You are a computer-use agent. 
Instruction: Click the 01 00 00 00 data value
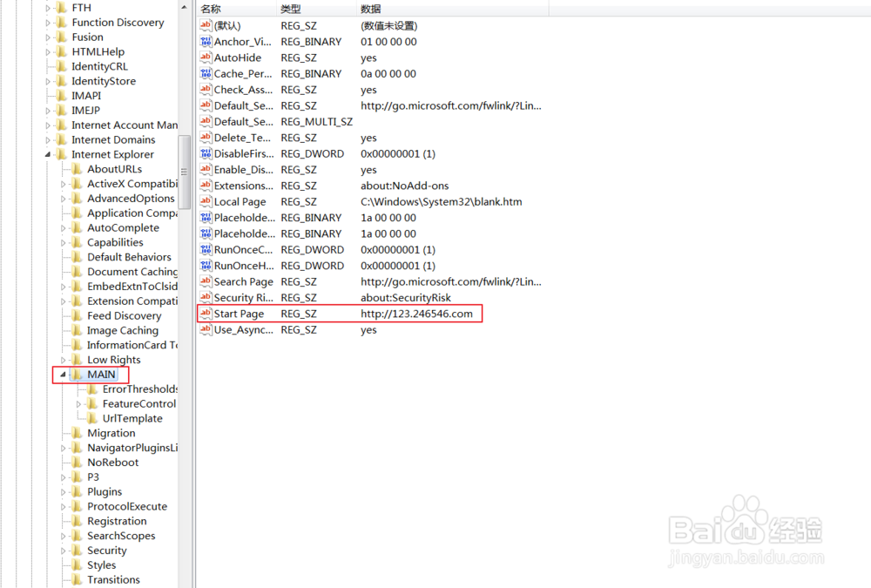click(x=388, y=42)
